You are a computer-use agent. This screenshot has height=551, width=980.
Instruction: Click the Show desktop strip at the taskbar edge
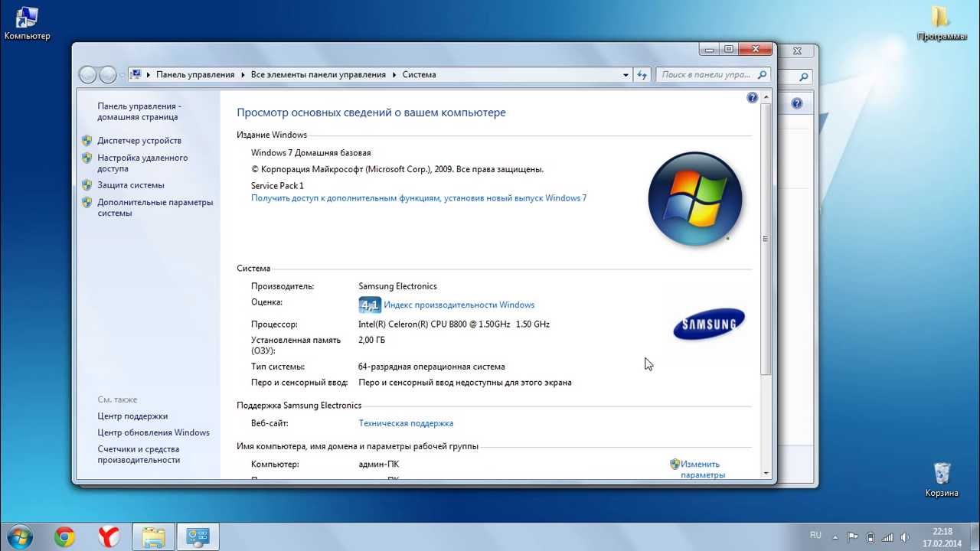pos(975,537)
